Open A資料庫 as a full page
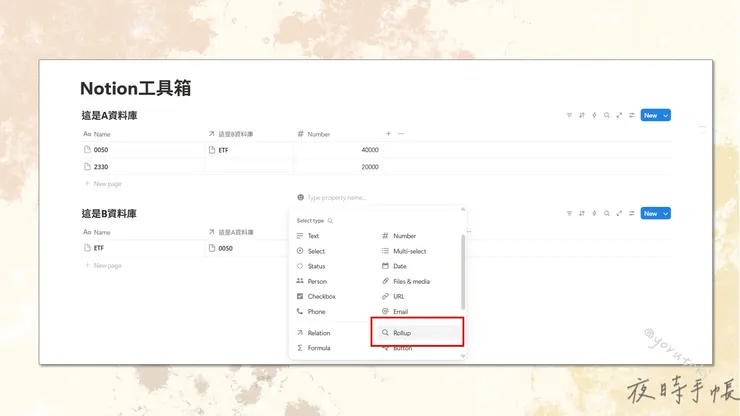 click(619, 115)
